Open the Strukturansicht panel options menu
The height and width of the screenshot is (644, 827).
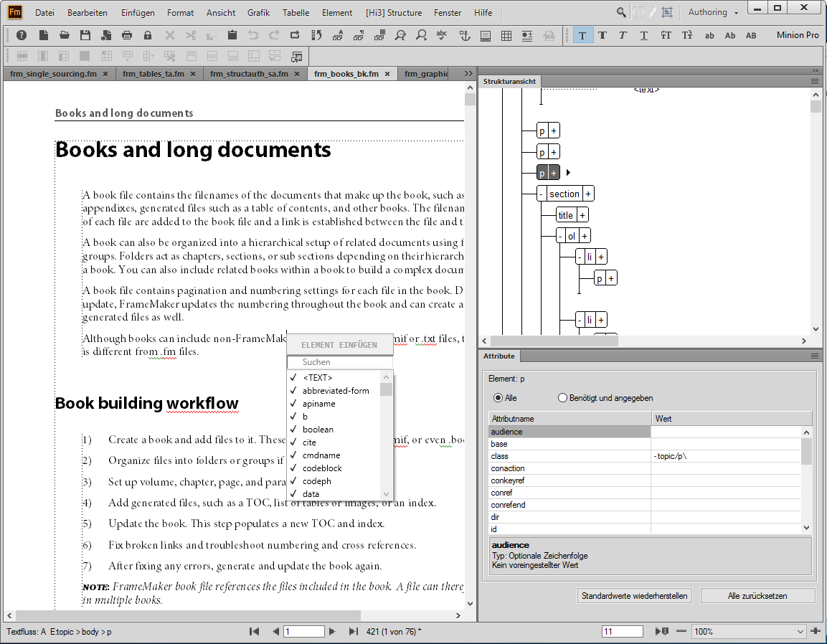tap(815, 81)
